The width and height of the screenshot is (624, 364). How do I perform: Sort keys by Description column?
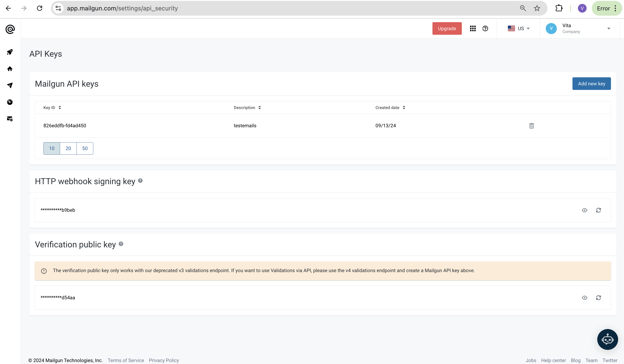pyautogui.click(x=247, y=108)
